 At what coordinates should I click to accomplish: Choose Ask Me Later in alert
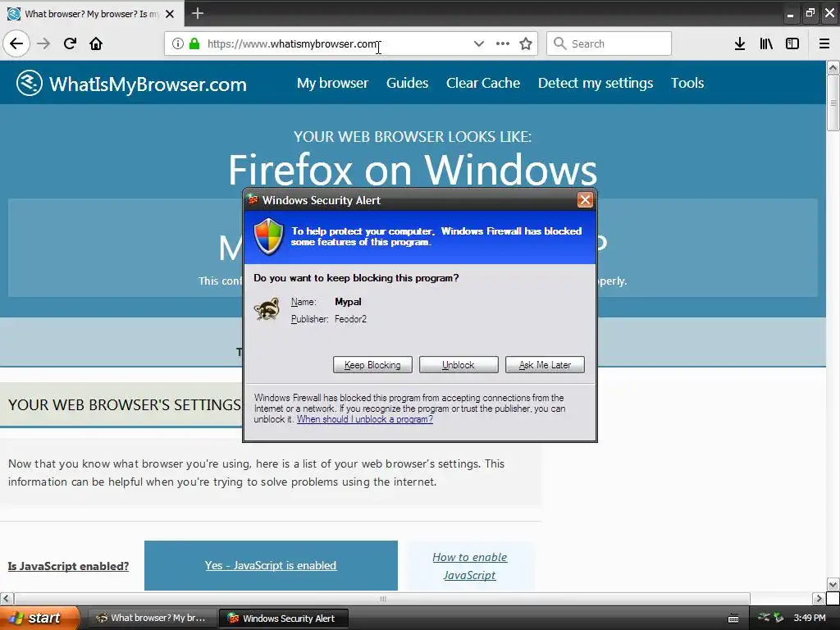pos(545,365)
